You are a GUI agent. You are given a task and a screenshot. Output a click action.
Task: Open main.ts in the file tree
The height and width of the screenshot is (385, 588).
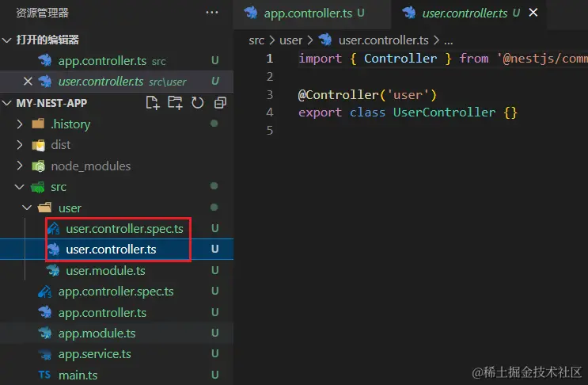coord(116,375)
